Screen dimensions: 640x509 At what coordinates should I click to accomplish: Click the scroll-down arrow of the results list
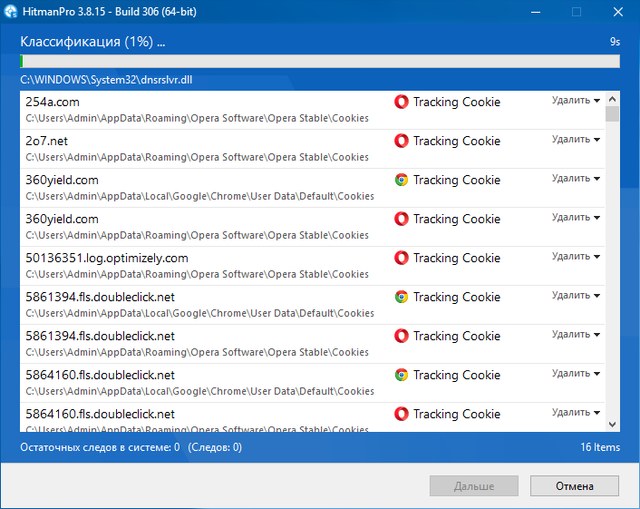click(612, 424)
